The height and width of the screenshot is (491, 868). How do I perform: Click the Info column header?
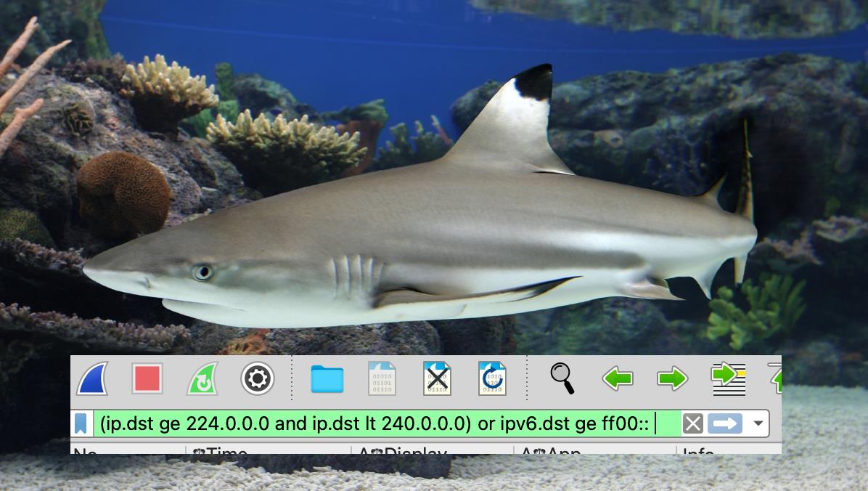click(729, 450)
